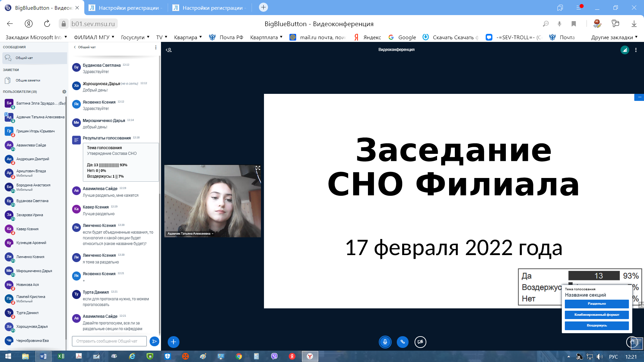Viewport: 644px width, 362px height.
Task: Make the presentation fullscreen
Action: [x=641, y=304]
